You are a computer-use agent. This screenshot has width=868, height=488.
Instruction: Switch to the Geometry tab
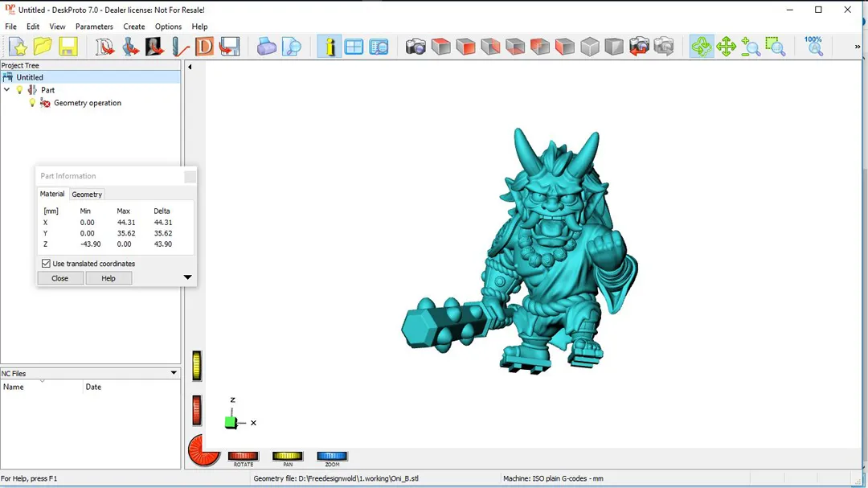pyautogui.click(x=87, y=195)
